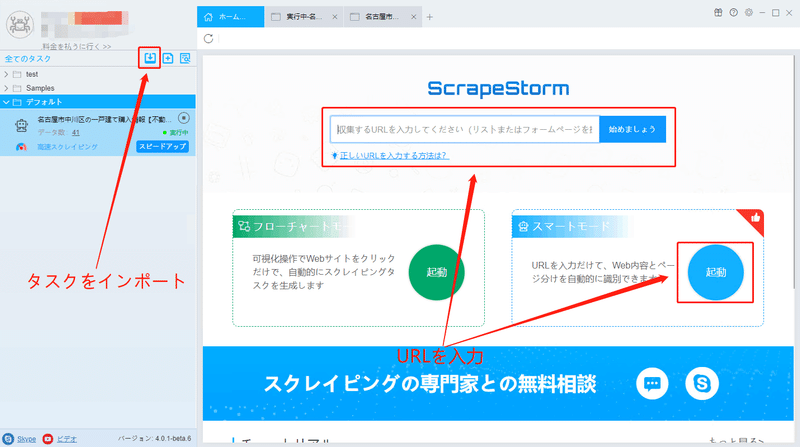Click the high-speed scraping gauge icon
Viewport: 800px width, 447px height.
21,147
